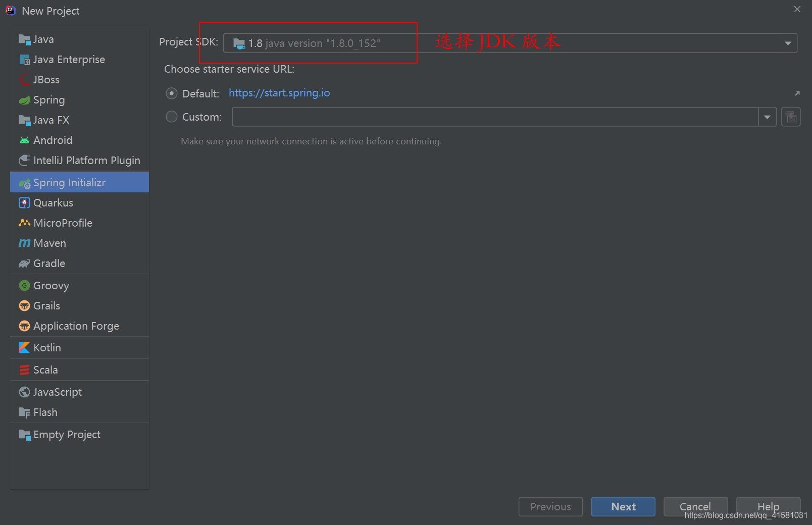Click the IntelliJ Platform Plugin label
This screenshot has height=525, width=812.
[87, 161]
